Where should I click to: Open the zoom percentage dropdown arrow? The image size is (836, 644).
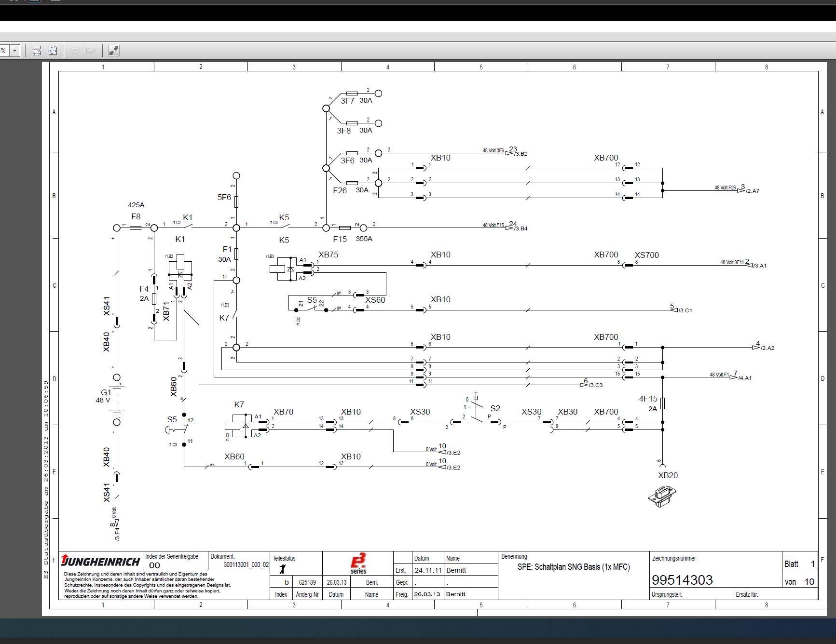15,51
